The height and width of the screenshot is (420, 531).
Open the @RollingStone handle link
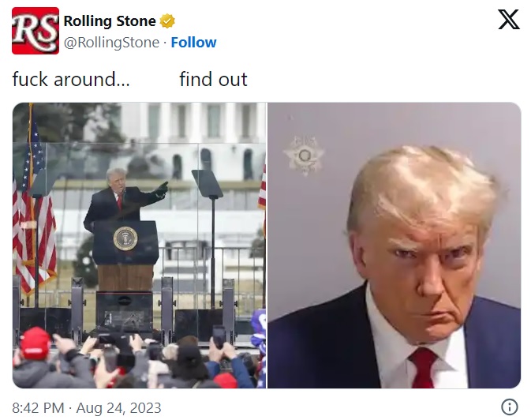point(111,43)
